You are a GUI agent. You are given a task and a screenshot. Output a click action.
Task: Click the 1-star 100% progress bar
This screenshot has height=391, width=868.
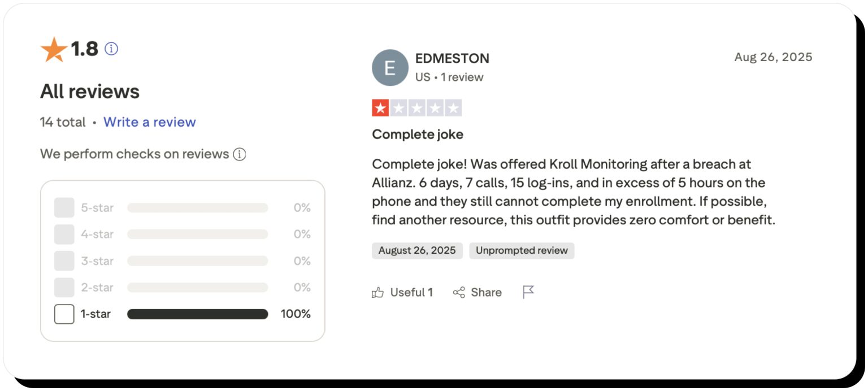click(197, 314)
